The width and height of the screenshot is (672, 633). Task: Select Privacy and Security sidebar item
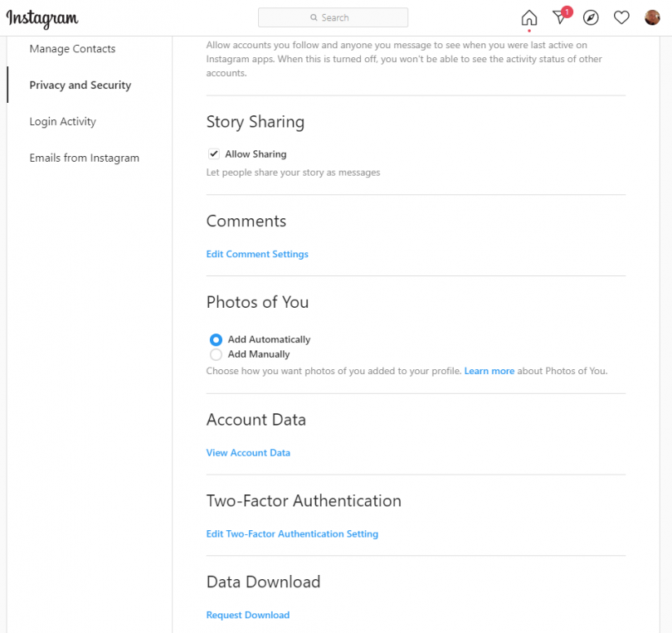coord(80,85)
